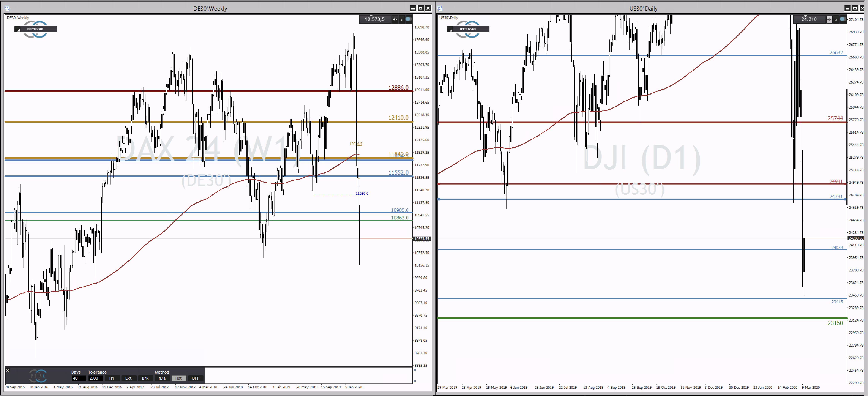Click the 5 Jan 2020 date on DE30 axis
Screen dimensions: 868x396
354,387
